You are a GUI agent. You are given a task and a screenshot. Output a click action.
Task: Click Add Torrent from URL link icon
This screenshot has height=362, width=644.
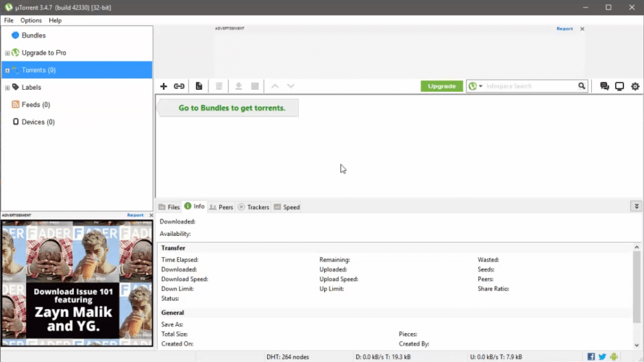click(179, 86)
